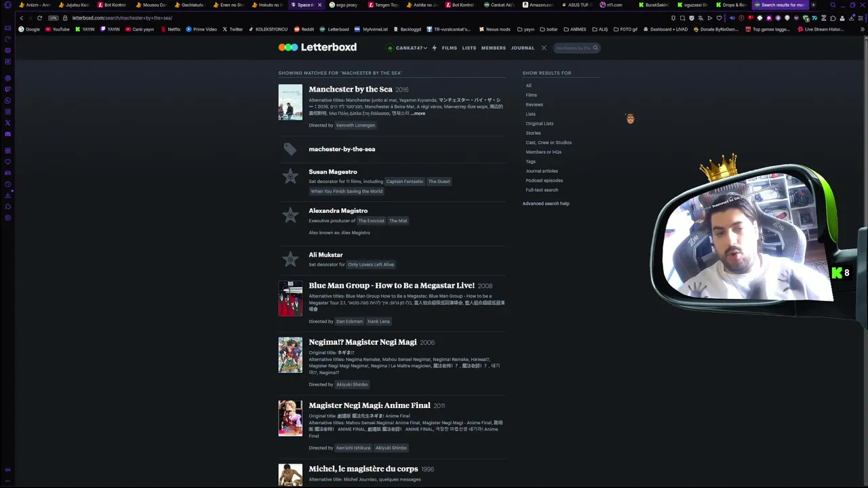Image resolution: width=868 pixels, height=488 pixels.
Task: Click the browser address bar URL
Action: point(122,18)
